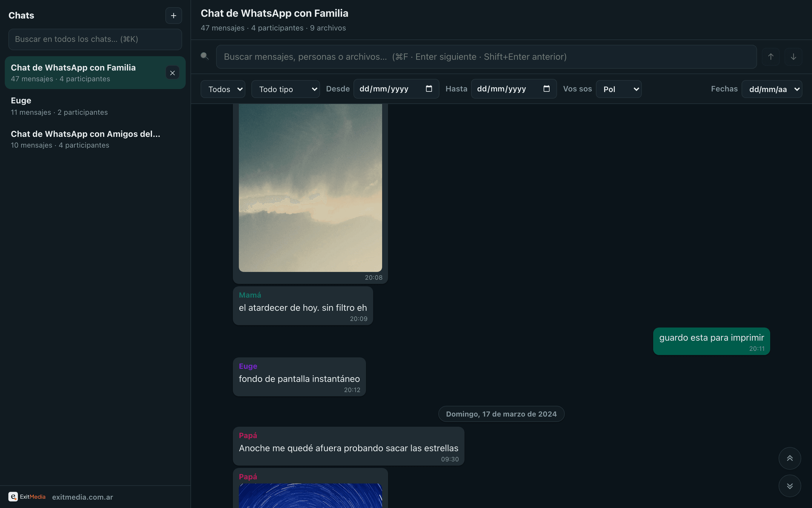Click the magnifier search icon
The height and width of the screenshot is (508, 812).
(x=205, y=56)
